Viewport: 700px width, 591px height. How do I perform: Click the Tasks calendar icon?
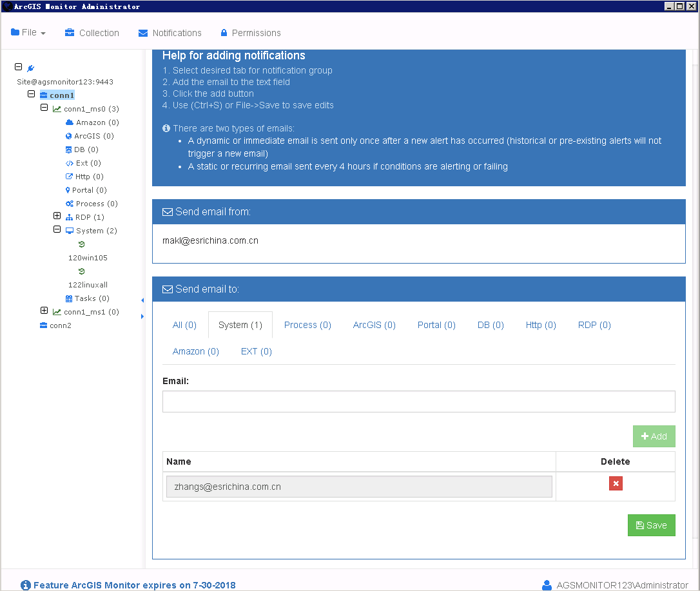69,298
